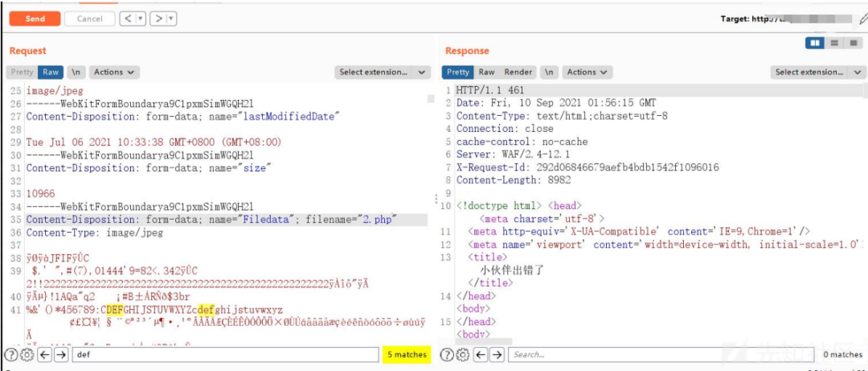Click the Cancel button

(x=90, y=19)
